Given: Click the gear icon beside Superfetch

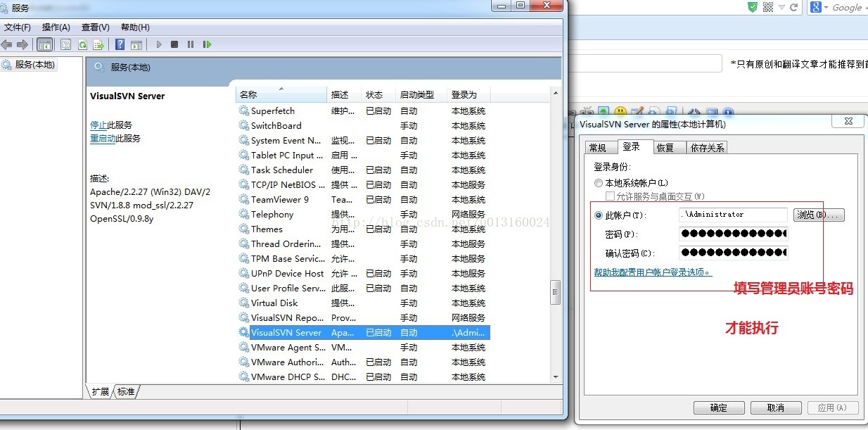Looking at the screenshot, I should point(244,110).
